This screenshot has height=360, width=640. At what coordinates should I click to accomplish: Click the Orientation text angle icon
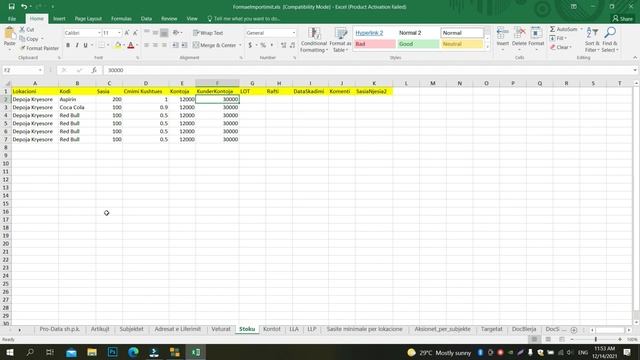pos(176,33)
